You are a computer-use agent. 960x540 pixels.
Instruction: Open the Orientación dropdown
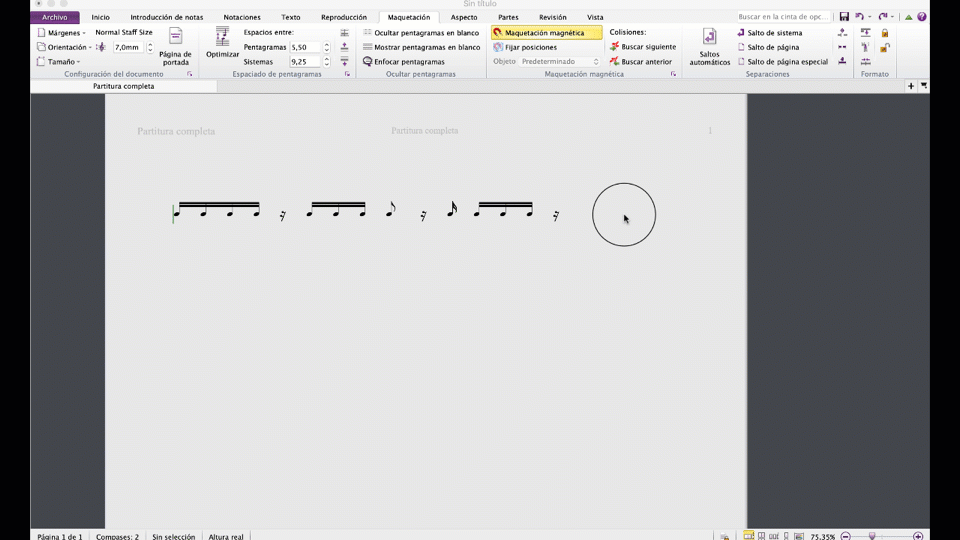[x=64, y=47]
